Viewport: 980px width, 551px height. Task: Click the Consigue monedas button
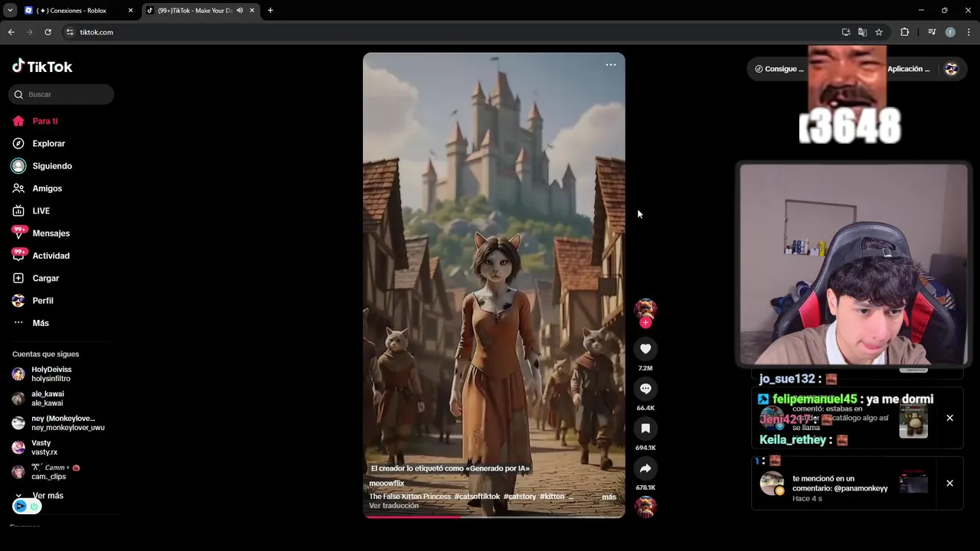tap(779, 69)
